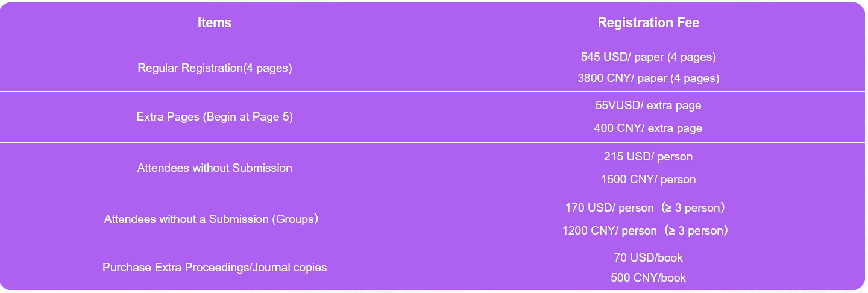Viewport: 868px width, 293px height.
Task: Click the 55VUSD/ extra page text
Action: click(648, 106)
